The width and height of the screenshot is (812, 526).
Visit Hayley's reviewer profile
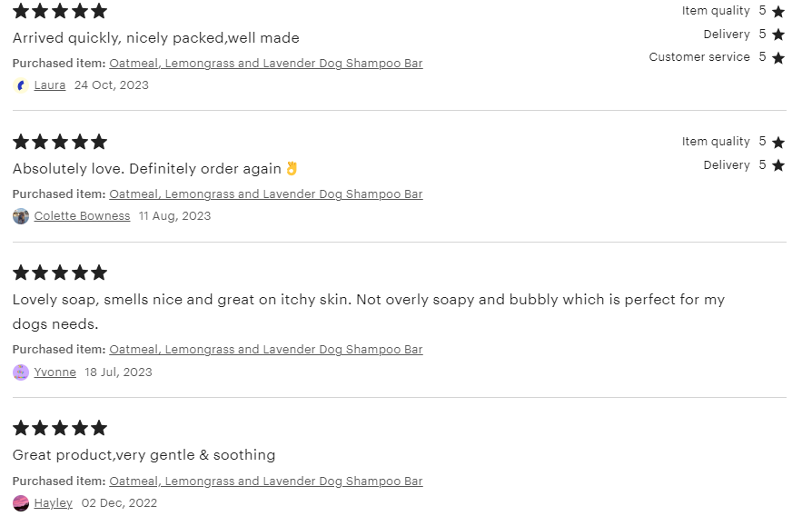coord(54,503)
